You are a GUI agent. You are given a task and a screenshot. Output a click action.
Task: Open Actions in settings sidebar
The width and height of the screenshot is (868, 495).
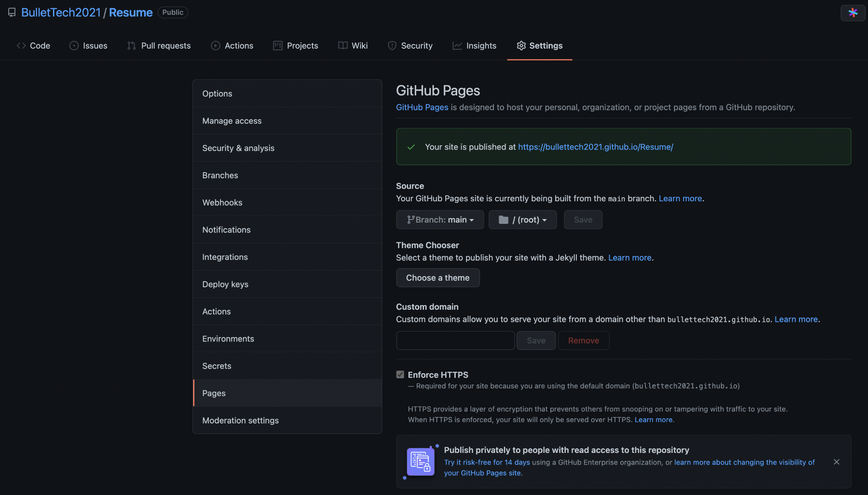click(x=287, y=311)
